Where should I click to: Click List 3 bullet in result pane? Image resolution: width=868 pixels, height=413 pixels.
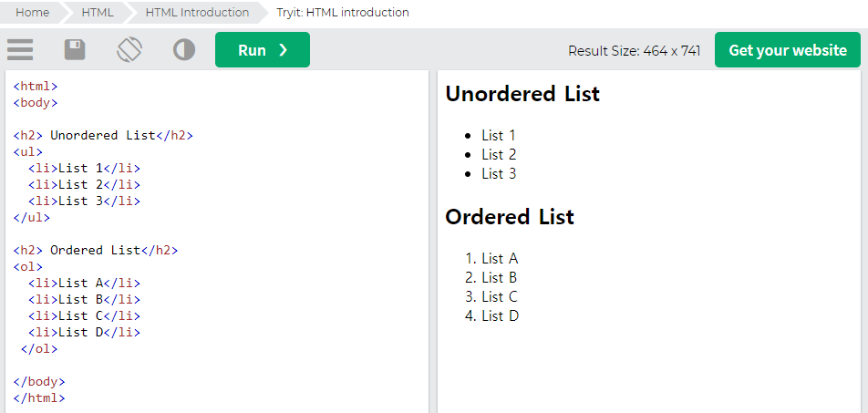pyautogui.click(x=499, y=173)
